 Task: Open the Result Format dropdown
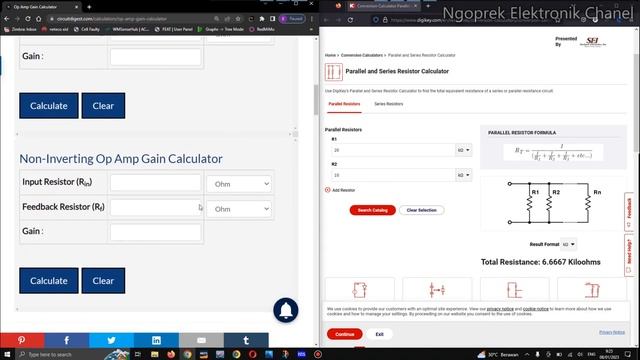pyautogui.click(x=569, y=244)
